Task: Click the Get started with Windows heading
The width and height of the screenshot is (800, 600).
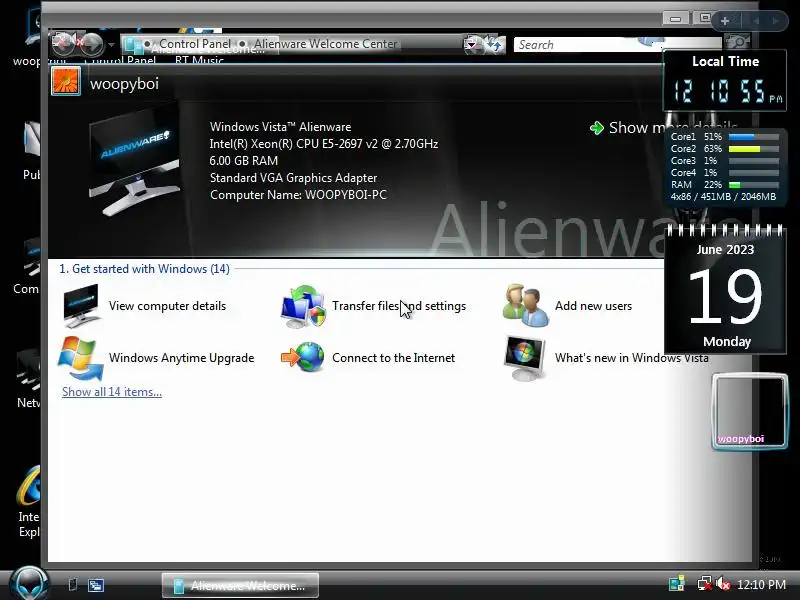Action: [x=144, y=269]
